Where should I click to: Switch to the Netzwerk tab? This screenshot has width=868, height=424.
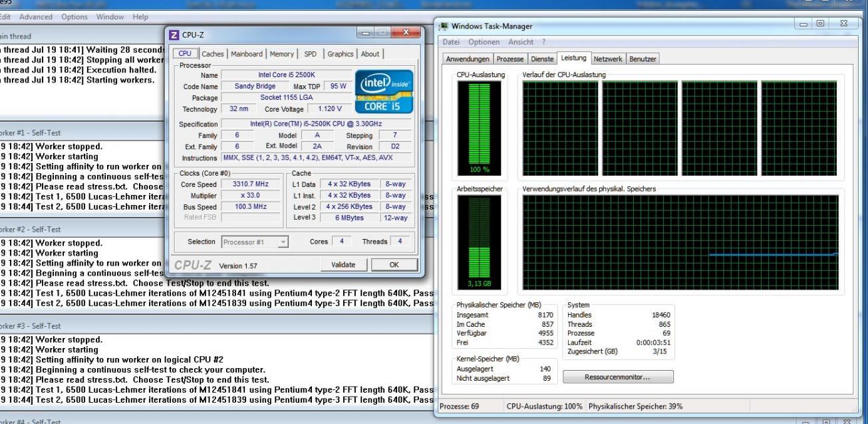(609, 59)
